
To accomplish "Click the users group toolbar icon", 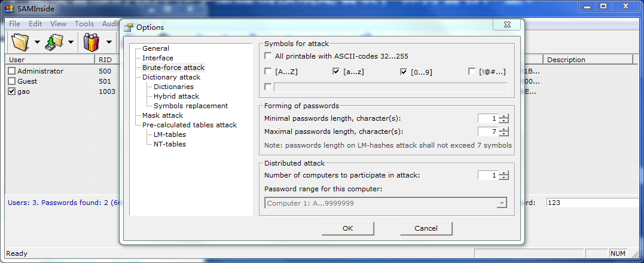I will 91,42.
